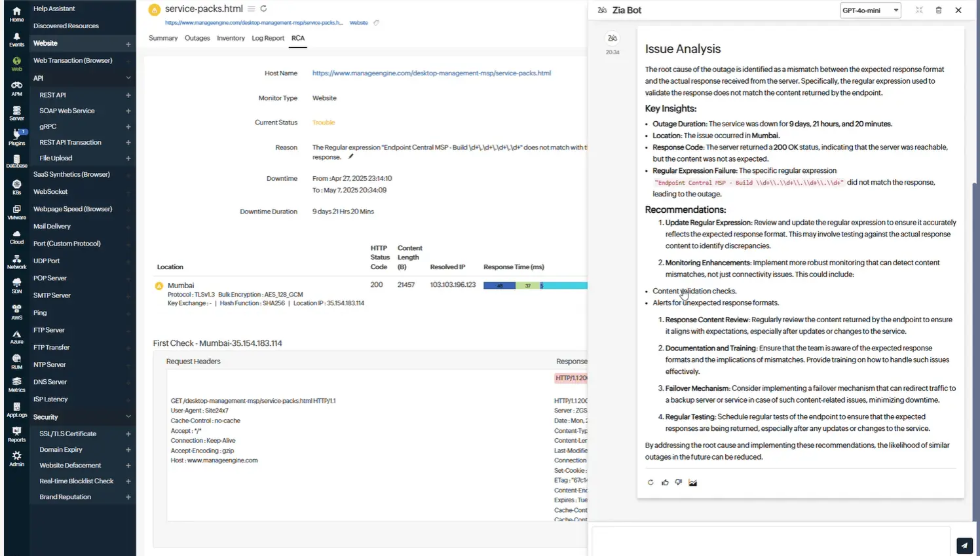Switch to the Log Report tab
Image resolution: width=980 pixels, height=556 pixels.
(268, 38)
